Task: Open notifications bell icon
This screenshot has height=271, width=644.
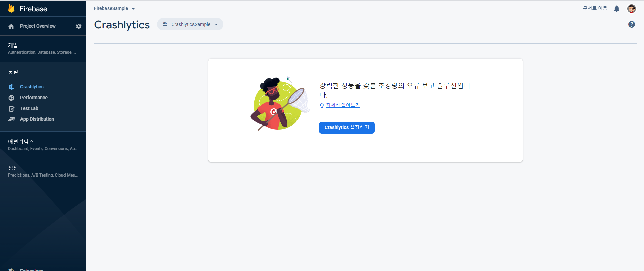Action: 617,9
